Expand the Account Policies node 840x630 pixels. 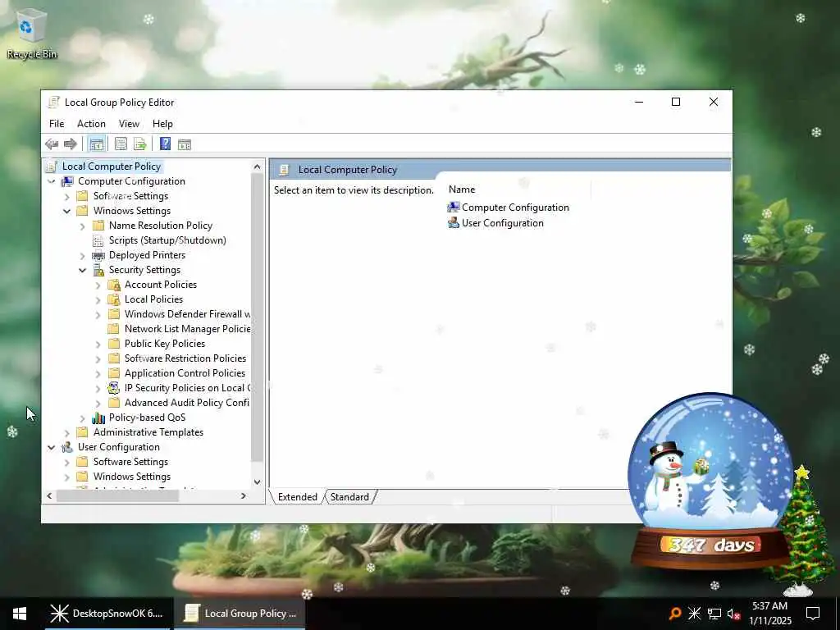[x=98, y=285]
